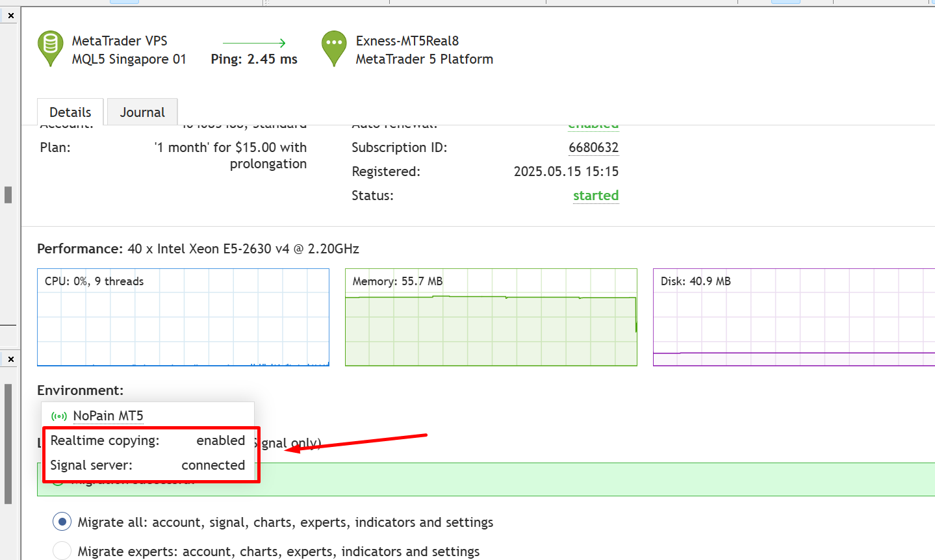This screenshot has width=935, height=560.
Task: Click the green MetaTrader VPS server pin icon
Action: pyautogui.click(x=50, y=49)
